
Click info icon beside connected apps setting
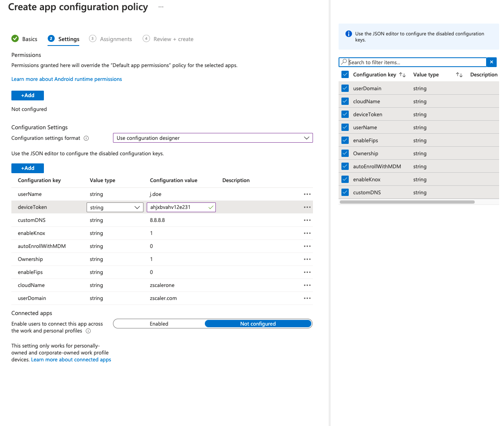click(88, 331)
